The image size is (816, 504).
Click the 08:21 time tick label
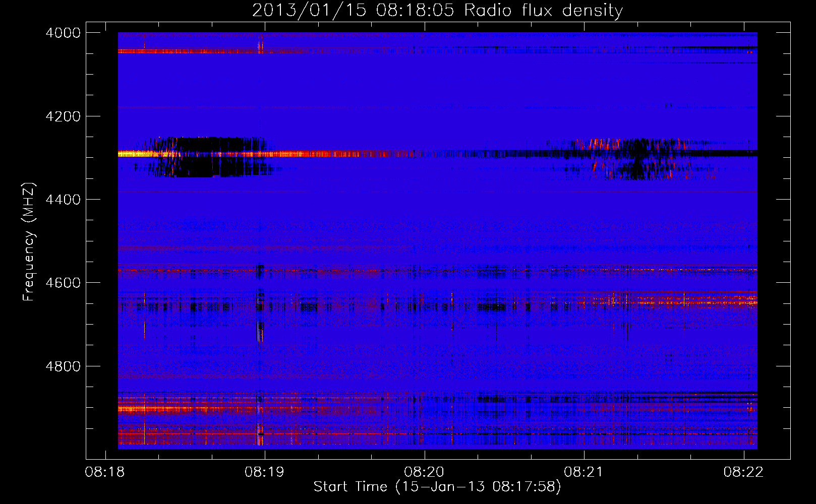pos(584,472)
